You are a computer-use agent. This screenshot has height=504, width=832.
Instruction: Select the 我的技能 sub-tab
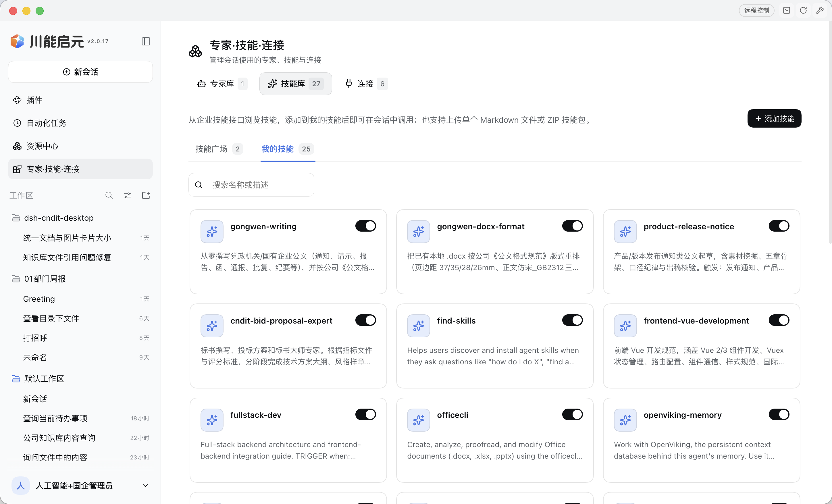tap(288, 149)
